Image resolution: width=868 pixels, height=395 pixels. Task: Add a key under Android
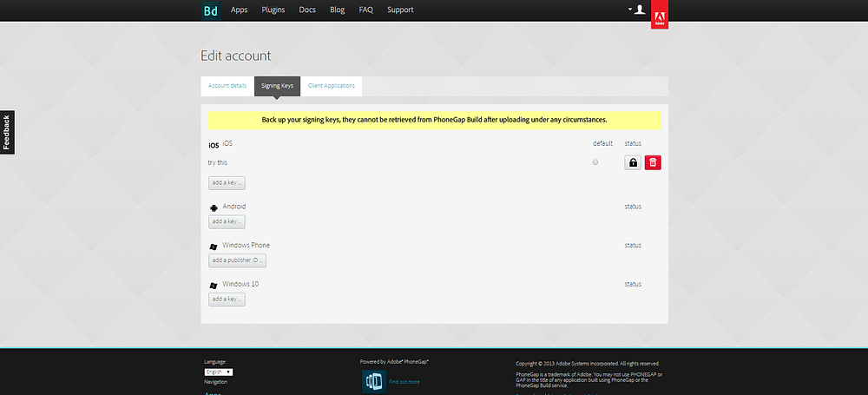click(227, 221)
